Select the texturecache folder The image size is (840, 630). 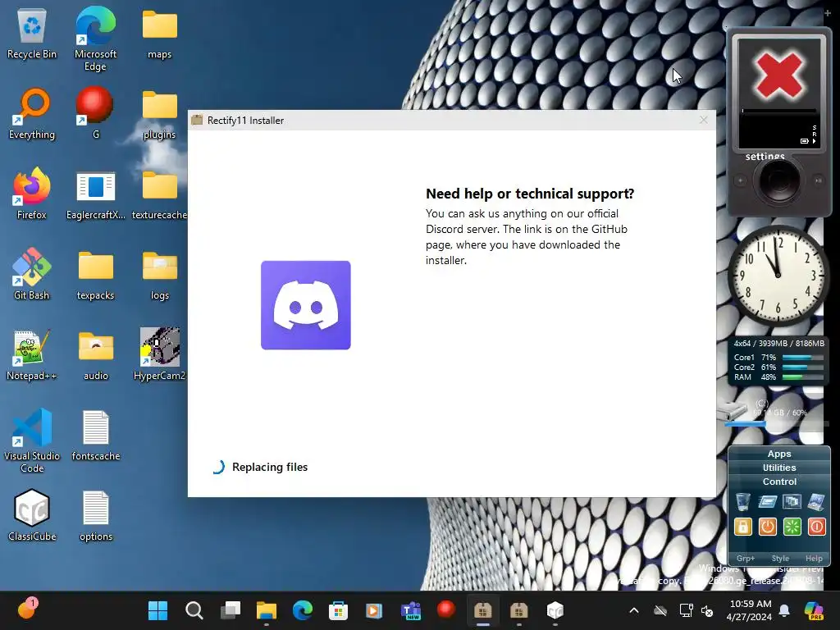(x=160, y=195)
